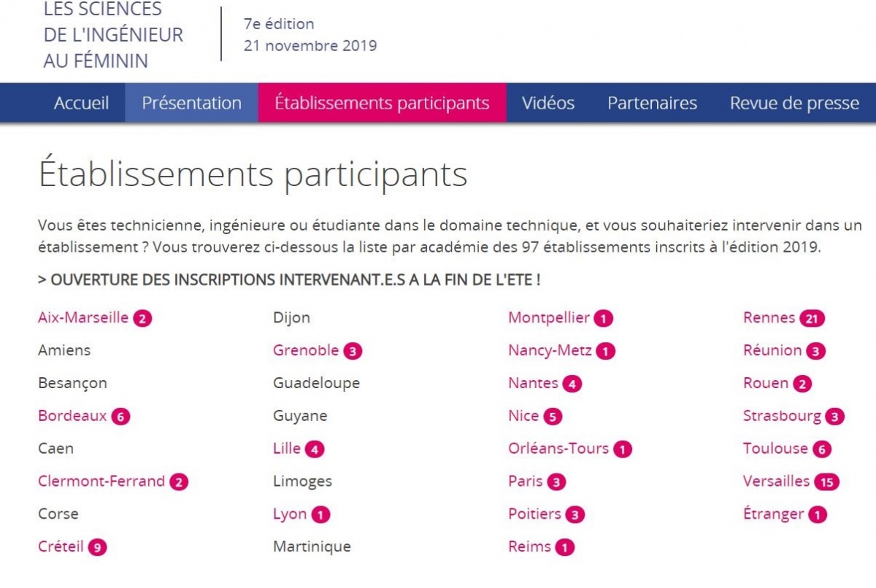
Task: Click the Grenoble link
Action: (x=307, y=350)
